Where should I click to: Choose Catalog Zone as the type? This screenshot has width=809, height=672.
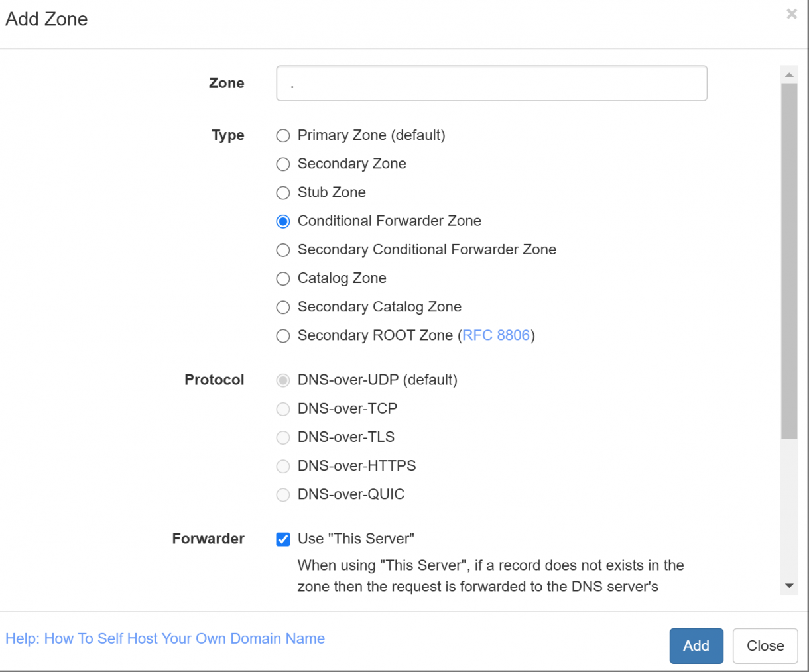(283, 278)
